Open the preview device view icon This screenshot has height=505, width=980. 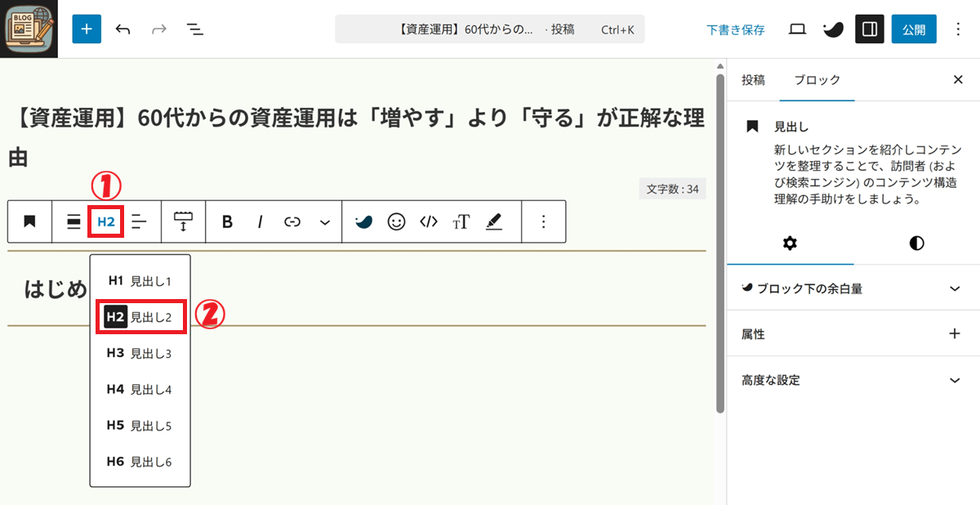click(797, 29)
